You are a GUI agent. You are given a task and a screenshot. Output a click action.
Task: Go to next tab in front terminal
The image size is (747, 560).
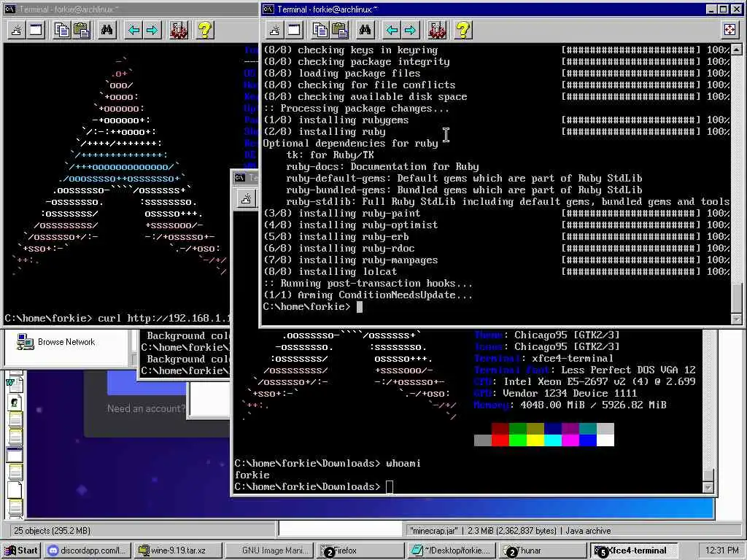[x=410, y=31]
